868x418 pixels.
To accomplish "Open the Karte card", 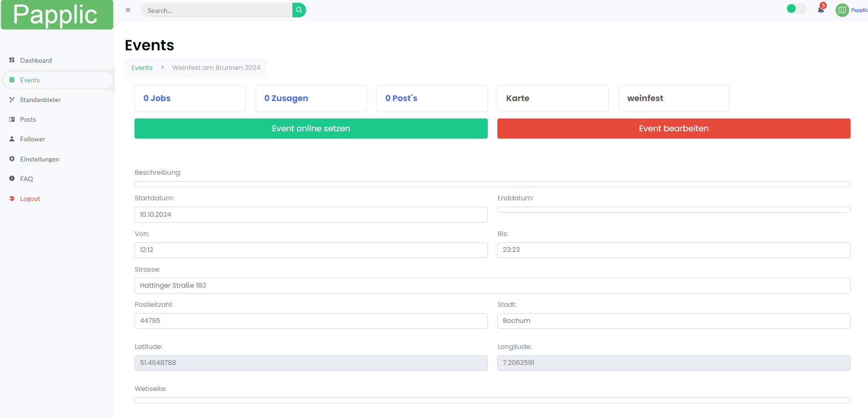I will click(553, 98).
